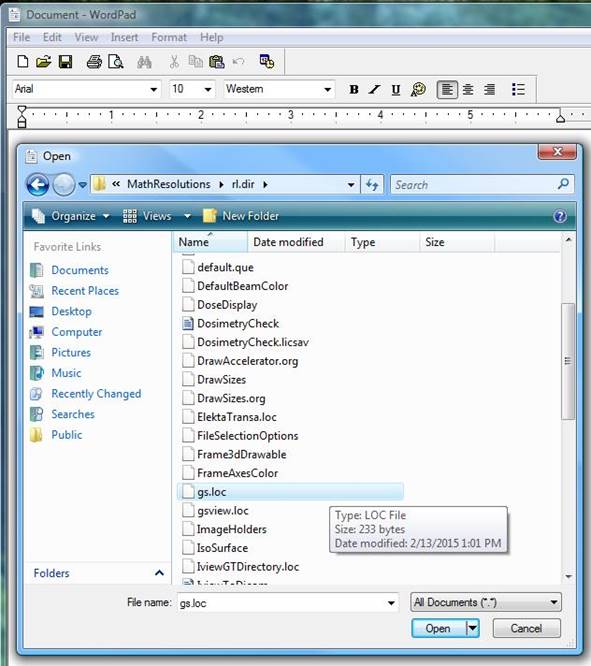Sort by the Name column header
Viewport: 591px width, 666px height.
pyautogui.click(x=210, y=242)
